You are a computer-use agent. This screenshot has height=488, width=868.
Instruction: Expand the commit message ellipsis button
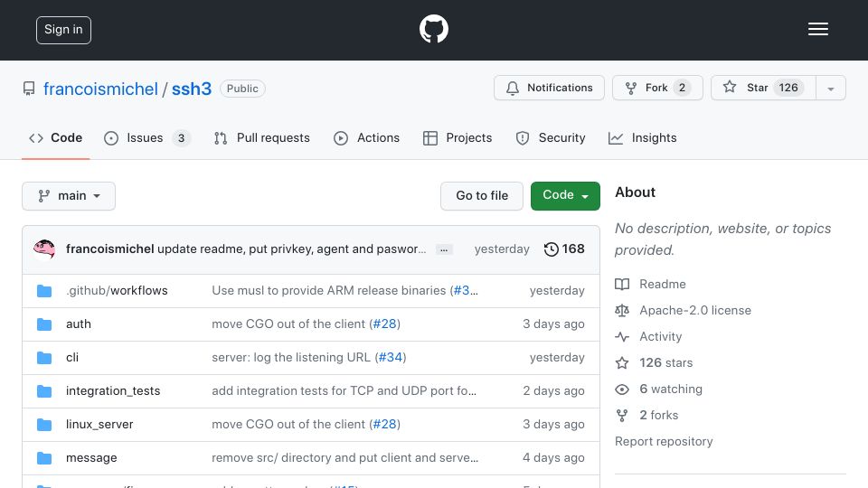(444, 249)
